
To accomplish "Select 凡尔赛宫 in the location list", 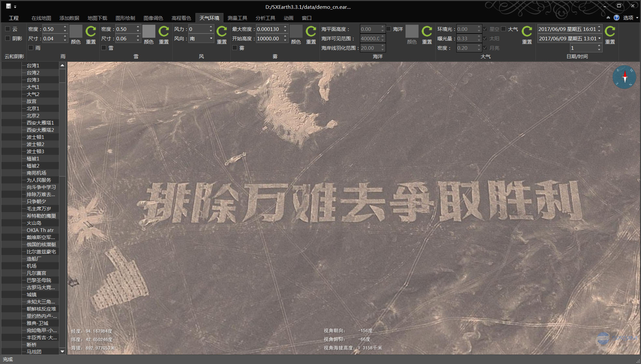I will point(36,273).
